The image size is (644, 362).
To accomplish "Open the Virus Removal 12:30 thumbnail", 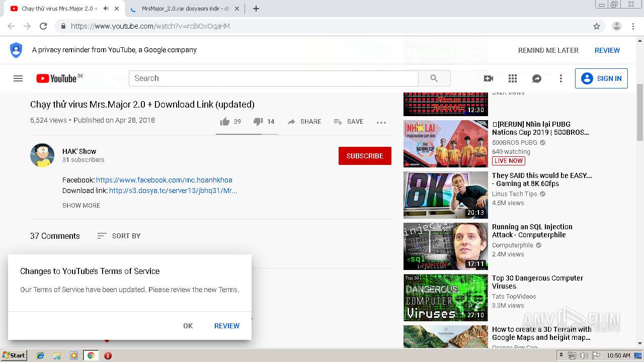I will coord(446,104).
